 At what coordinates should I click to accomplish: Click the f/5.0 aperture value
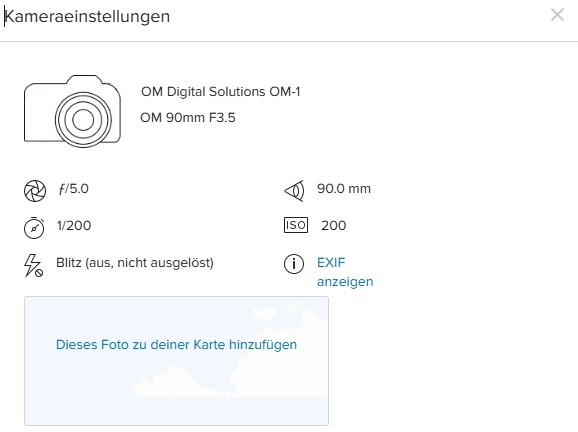coord(73,189)
